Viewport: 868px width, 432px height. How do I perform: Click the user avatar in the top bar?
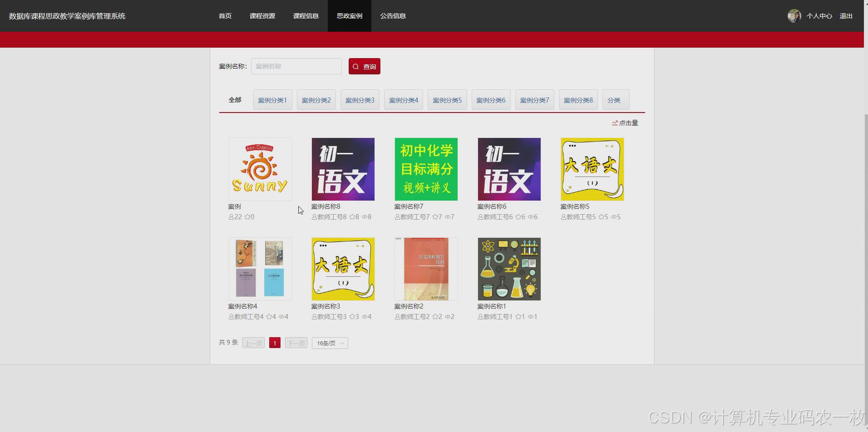click(794, 15)
